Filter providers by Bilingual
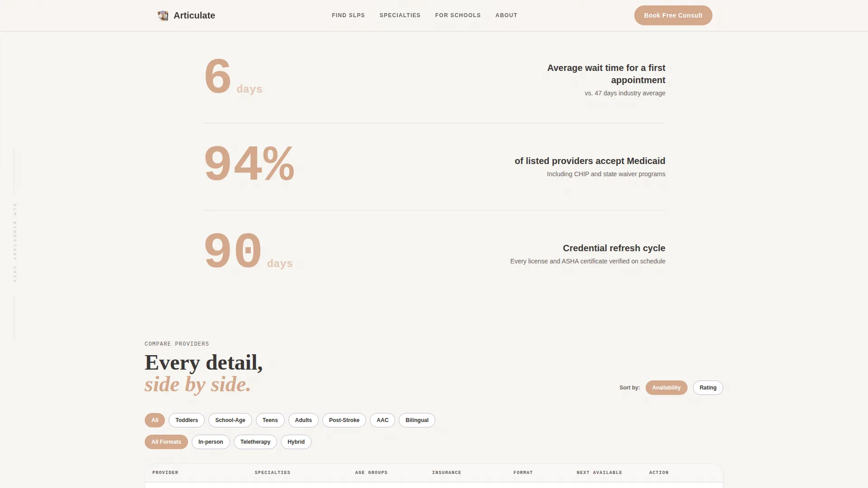The image size is (868, 488). [x=417, y=420]
